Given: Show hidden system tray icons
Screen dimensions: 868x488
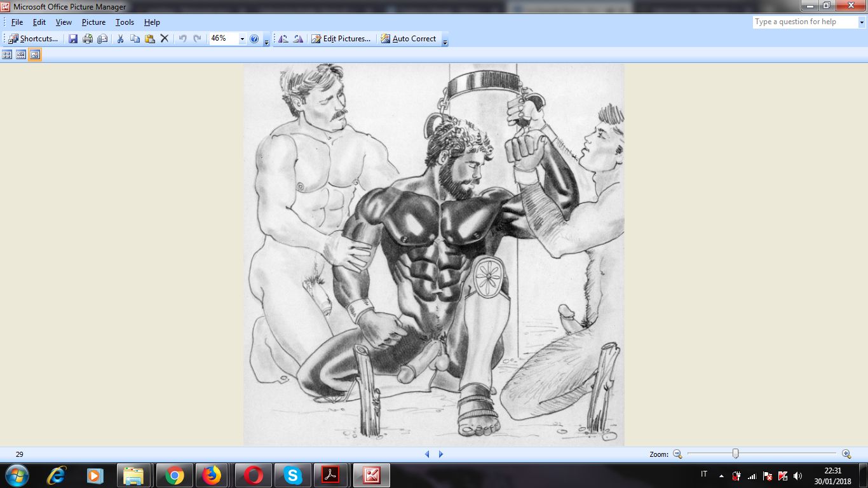Looking at the screenshot, I should click(x=721, y=475).
